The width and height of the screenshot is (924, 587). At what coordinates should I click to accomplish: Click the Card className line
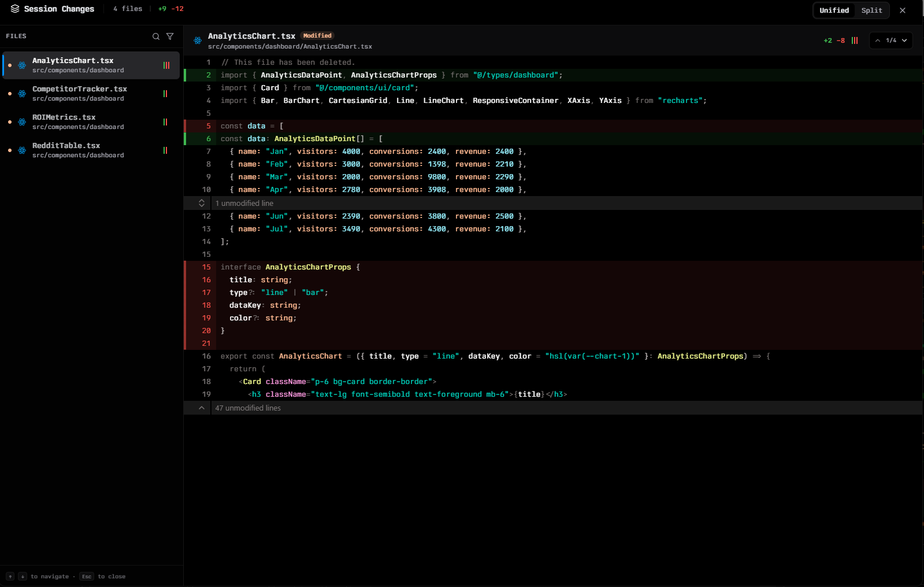pos(553,382)
